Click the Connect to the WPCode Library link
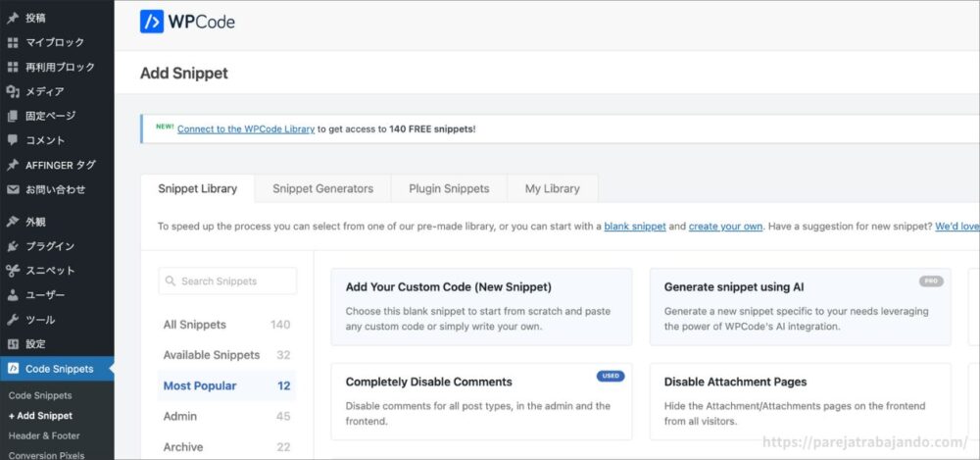 tap(246, 128)
